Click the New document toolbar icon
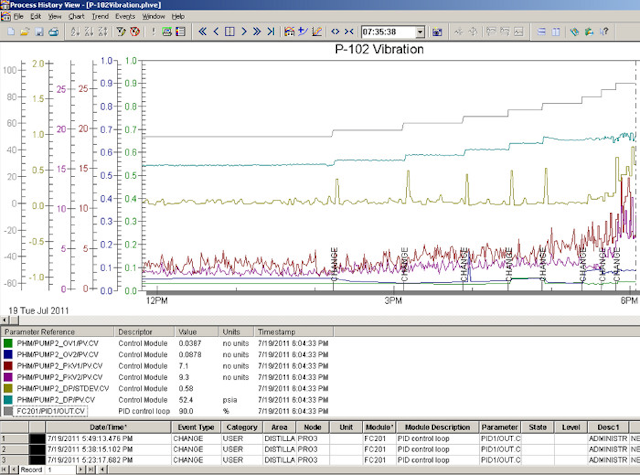640x475 pixels. click(9, 32)
